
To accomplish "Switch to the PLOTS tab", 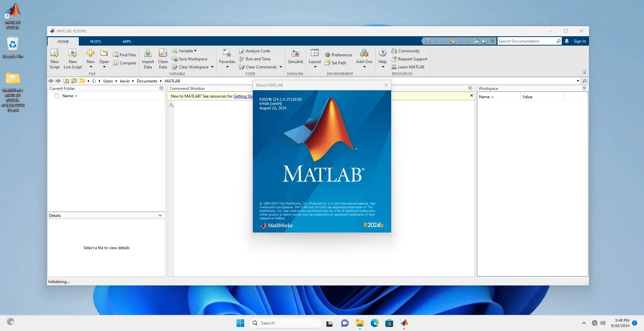I will pos(96,42).
